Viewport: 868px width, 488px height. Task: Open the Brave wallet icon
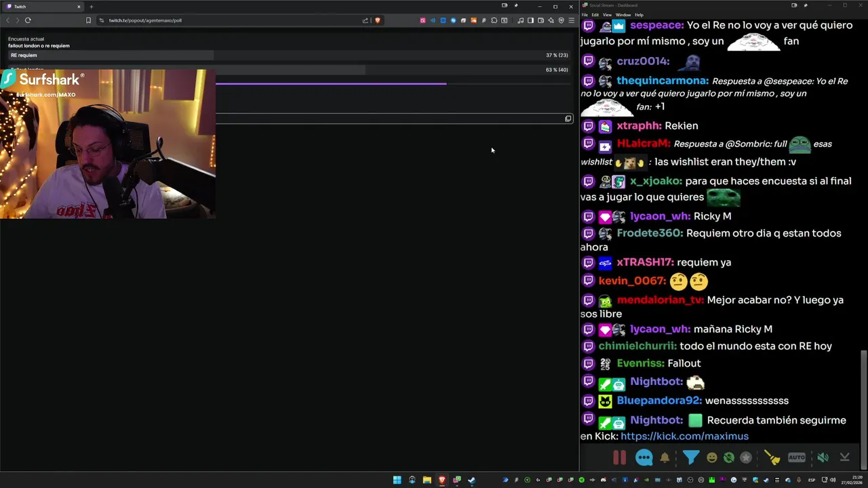tap(541, 20)
